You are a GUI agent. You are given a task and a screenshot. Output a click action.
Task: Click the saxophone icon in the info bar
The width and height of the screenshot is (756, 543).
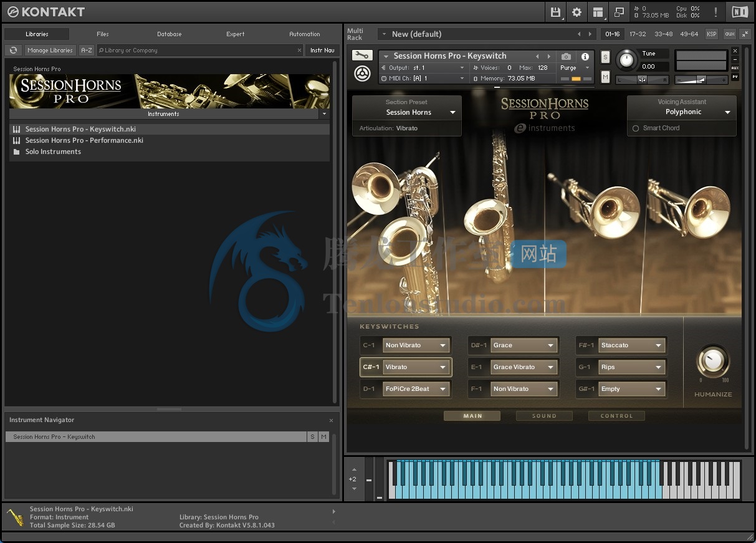[15, 517]
